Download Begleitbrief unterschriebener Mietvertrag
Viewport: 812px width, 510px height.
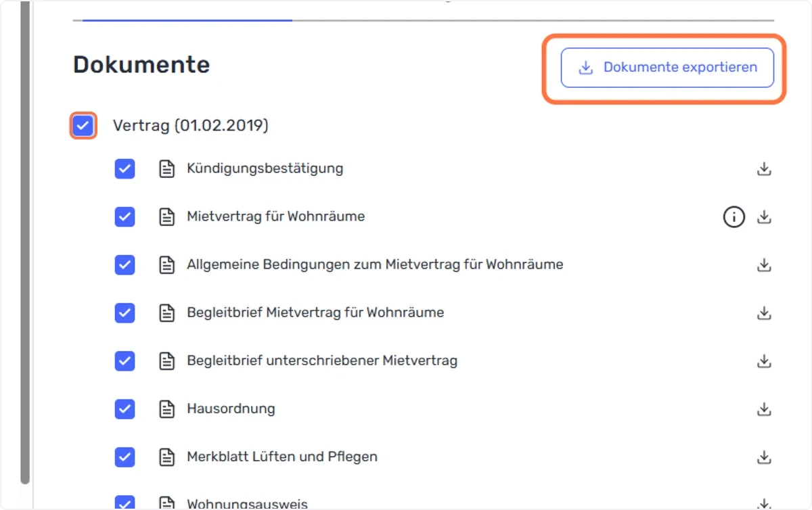764,361
